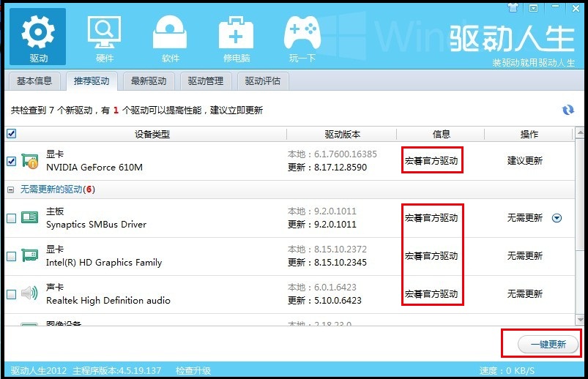The height and width of the screenshot is (379, 588).
Task: Click the NVIDIA GeForce 610M graphics card icon
Action: [30, 161]
